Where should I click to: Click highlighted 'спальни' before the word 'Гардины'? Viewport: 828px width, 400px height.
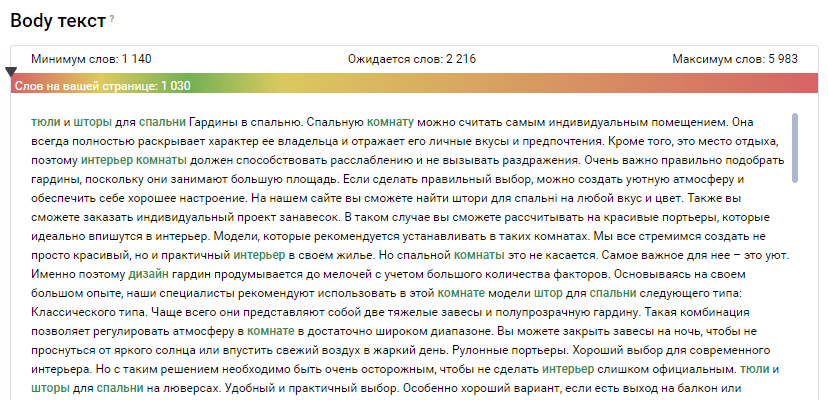tap(162, 122)
